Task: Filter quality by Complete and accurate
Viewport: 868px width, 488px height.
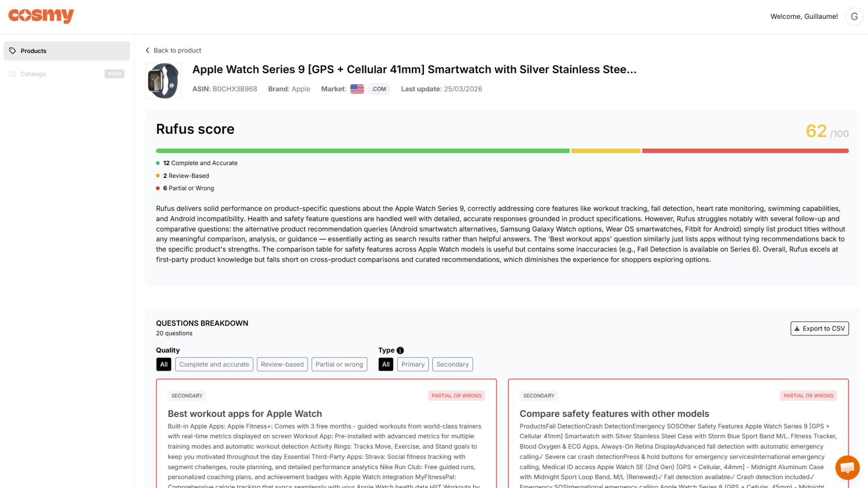Action: tap(214, 364)
